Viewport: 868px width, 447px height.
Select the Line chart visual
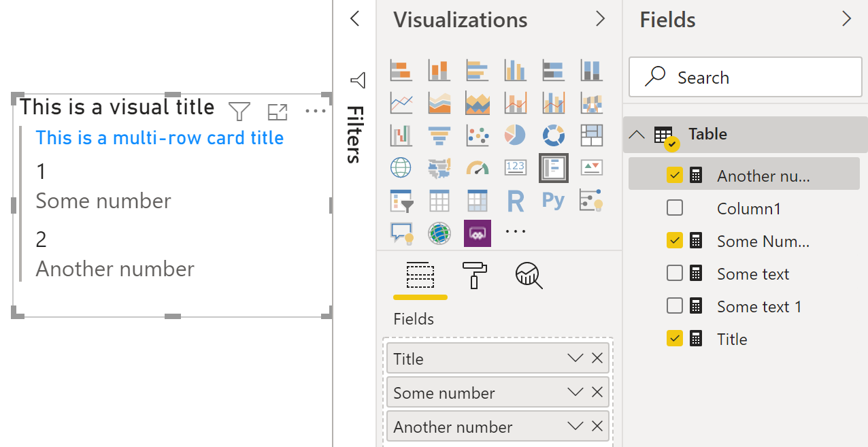[401, 103]
